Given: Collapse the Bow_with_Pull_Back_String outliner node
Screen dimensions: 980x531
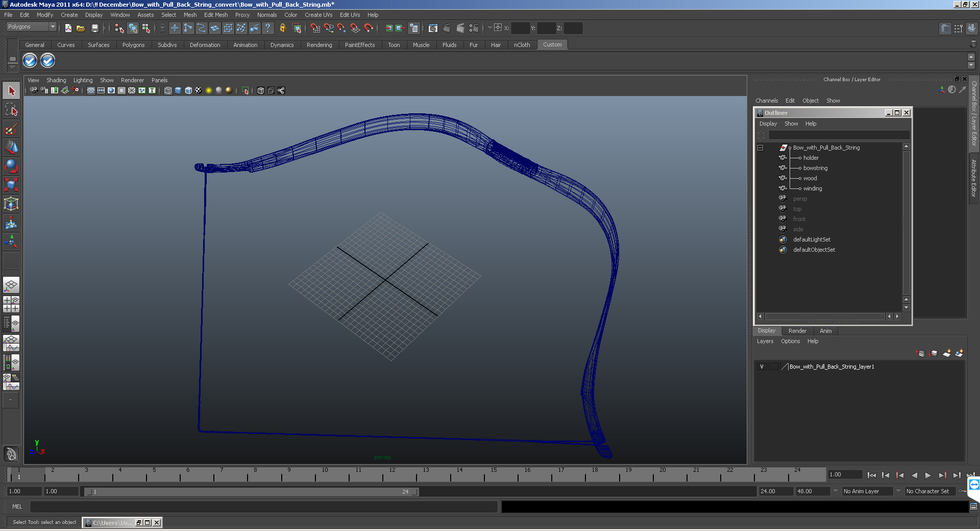Looking at the screenshot, I should click(x=761, y=148).
